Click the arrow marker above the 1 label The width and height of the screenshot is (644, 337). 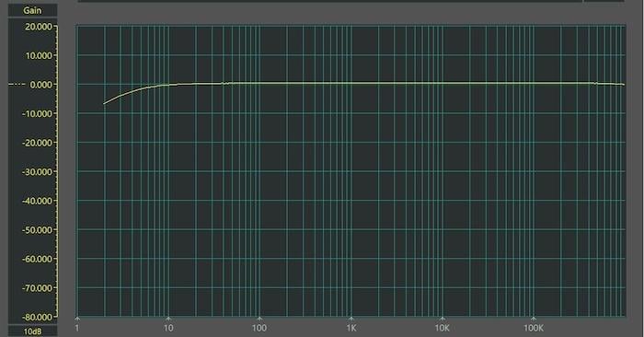[77, 318]
